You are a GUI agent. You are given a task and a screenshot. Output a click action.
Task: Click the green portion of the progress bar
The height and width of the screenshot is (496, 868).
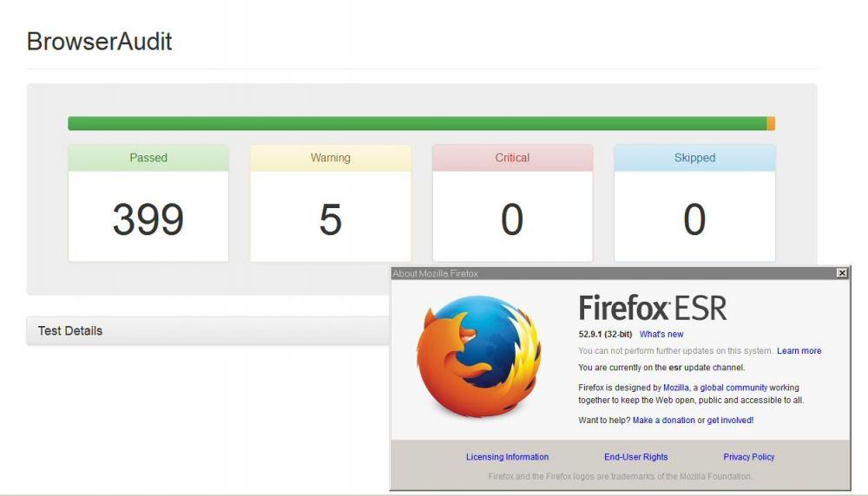pos(417,124)
